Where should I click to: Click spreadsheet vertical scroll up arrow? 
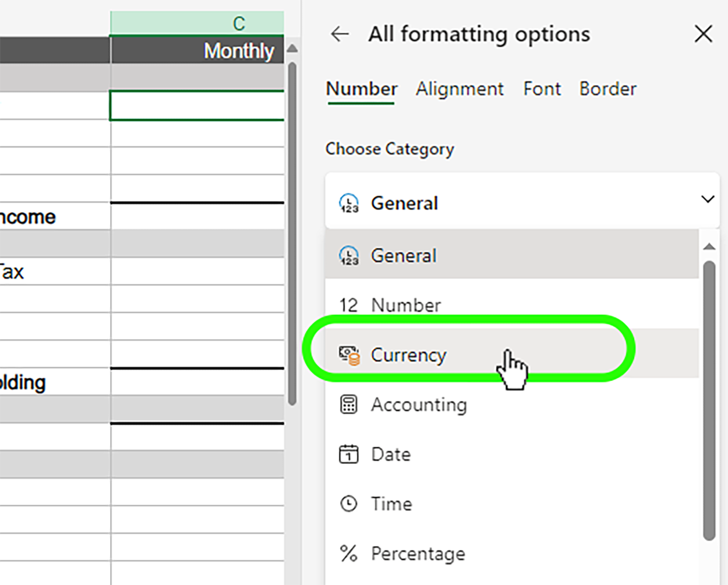[292, 49]
